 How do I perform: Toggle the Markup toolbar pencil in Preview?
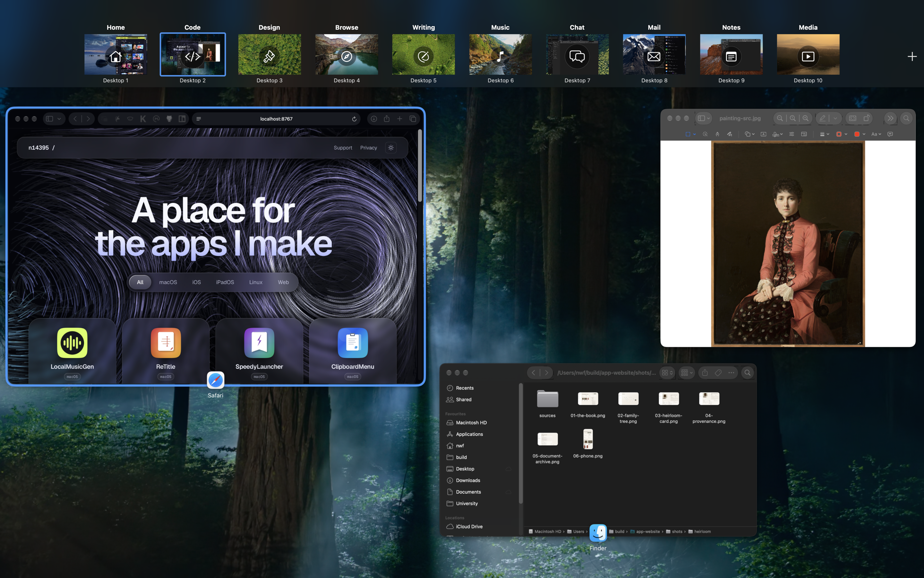tap(822, 118)
